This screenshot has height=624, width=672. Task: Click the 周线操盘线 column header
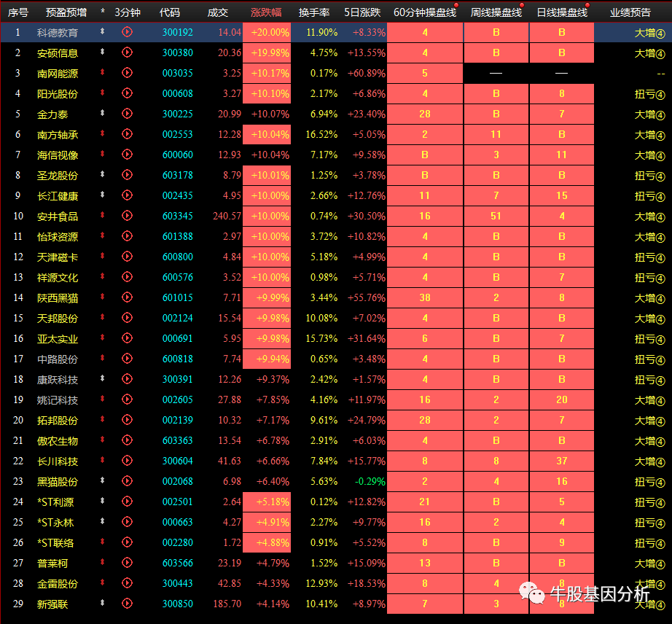tap(496, 12)
